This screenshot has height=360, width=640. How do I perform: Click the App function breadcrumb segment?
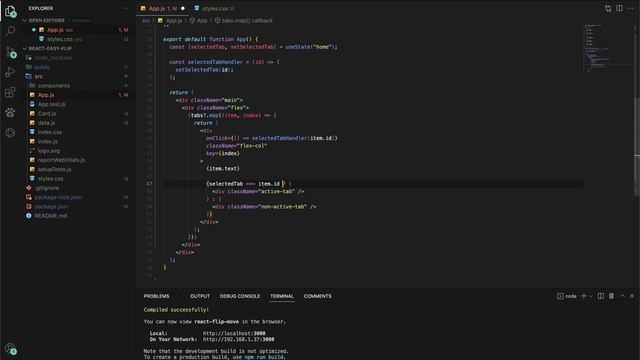click(x=202, y=20)
